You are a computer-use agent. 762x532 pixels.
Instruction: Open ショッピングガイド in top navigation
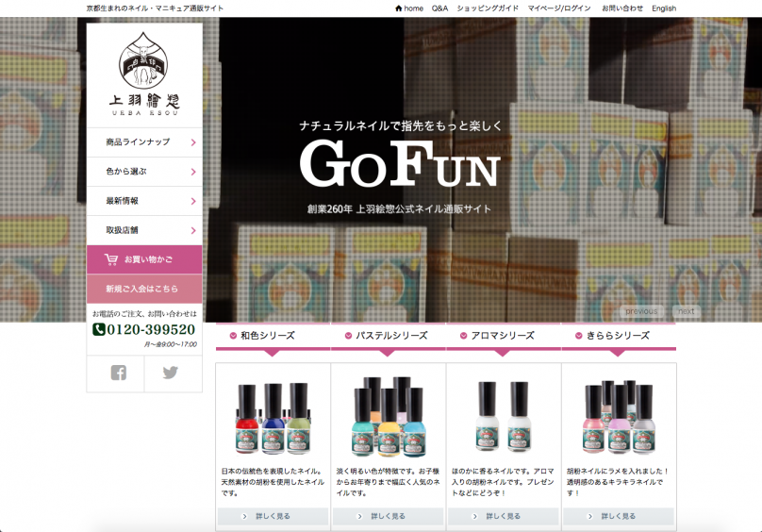click(488, 8)
